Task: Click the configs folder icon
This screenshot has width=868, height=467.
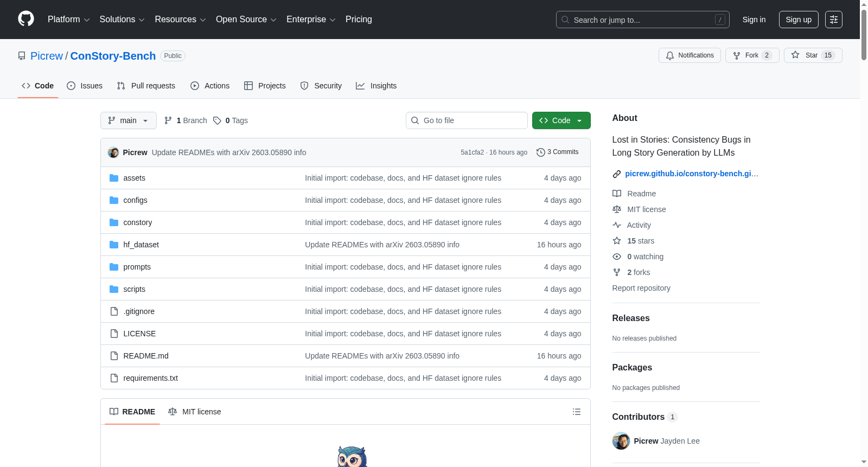Action: point(114,200)
